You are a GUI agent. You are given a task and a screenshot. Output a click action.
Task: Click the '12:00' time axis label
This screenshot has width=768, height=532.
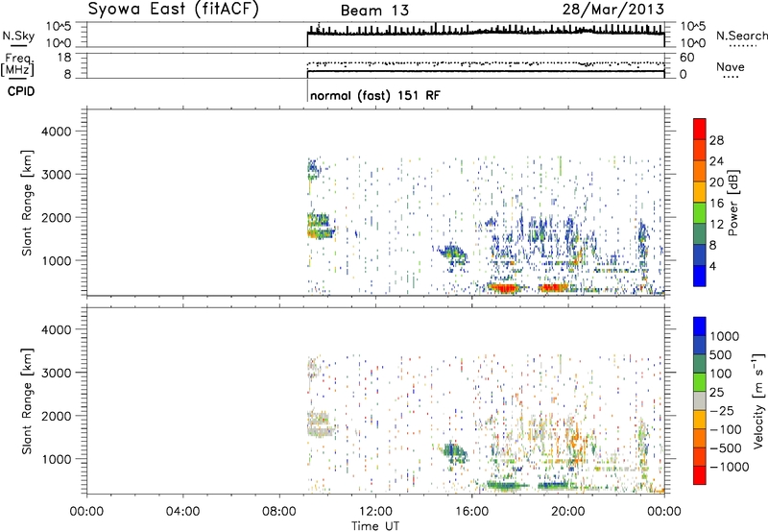pyautogui.click(x=375, y=512)
